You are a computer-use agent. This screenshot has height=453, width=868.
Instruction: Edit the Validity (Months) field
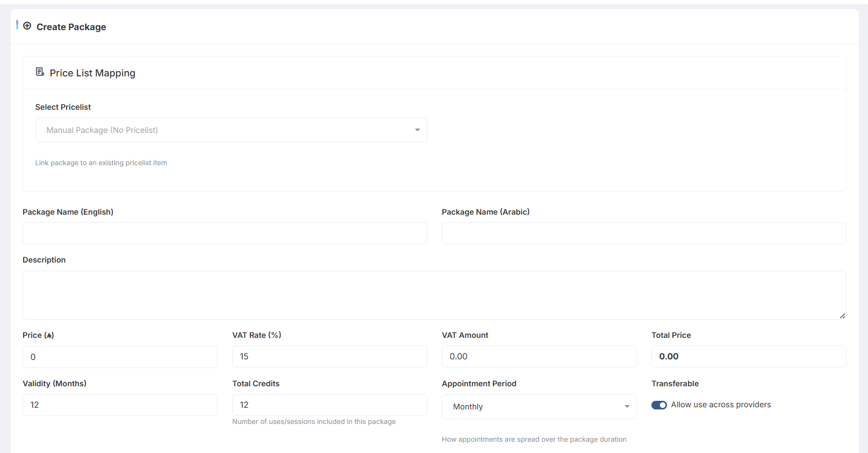(x=120, y=405)
